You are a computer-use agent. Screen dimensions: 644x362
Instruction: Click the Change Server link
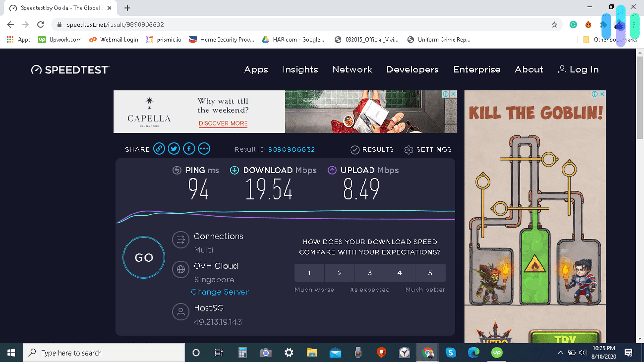click(x=220, y=292)
